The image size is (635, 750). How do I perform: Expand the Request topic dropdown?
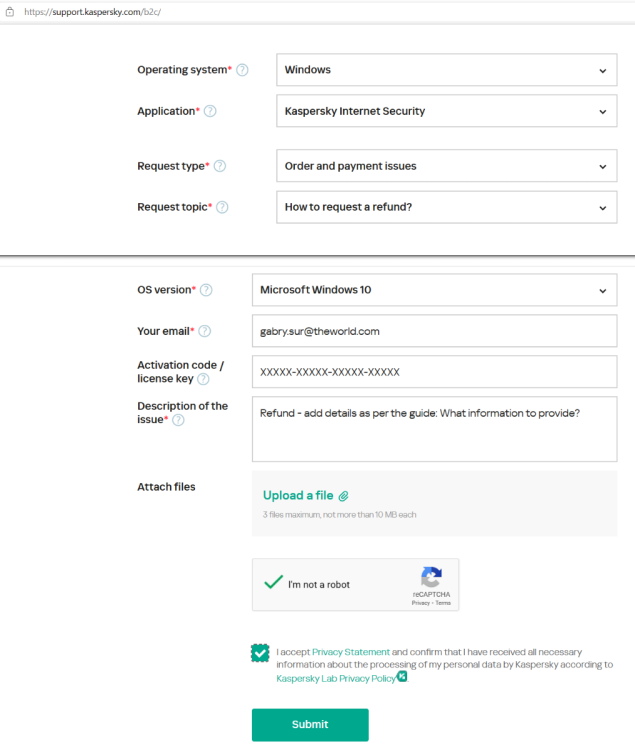[446, 208]
